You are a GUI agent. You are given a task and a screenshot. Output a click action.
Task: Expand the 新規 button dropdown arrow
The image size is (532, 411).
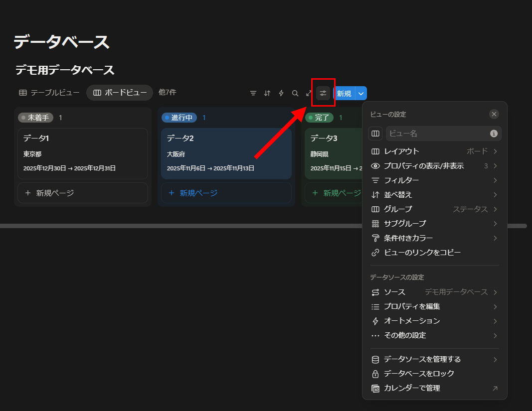click(361, 93)
